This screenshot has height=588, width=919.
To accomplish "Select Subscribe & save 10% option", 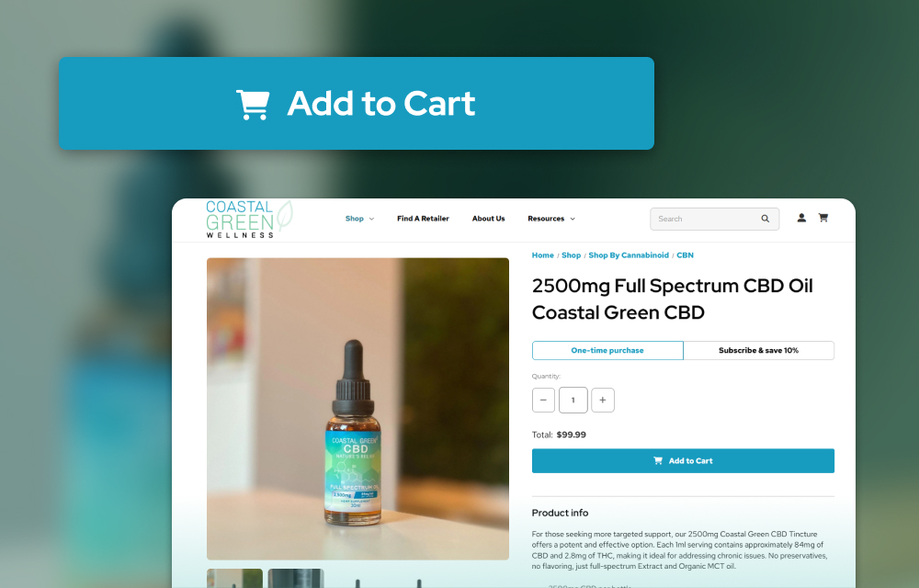I will [x=758, y=350].
